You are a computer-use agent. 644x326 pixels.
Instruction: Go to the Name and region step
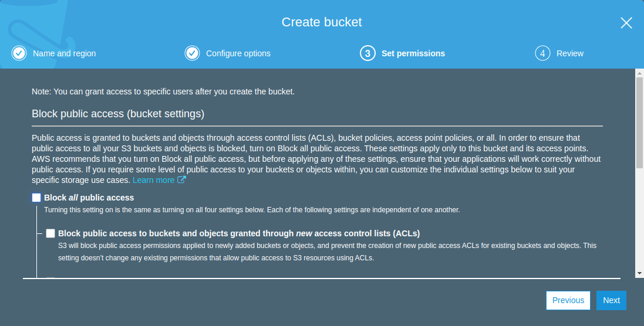64,53
